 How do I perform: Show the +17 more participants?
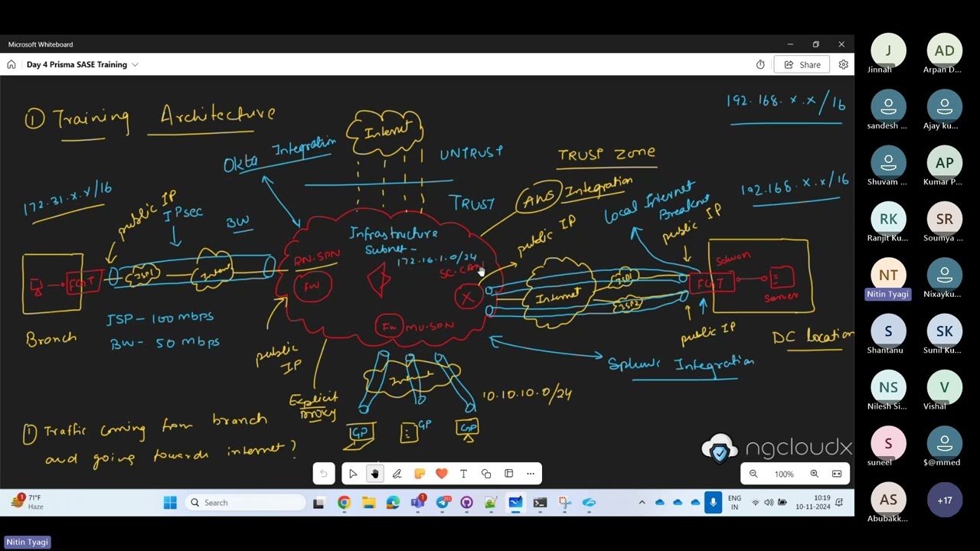coord(944,500)
